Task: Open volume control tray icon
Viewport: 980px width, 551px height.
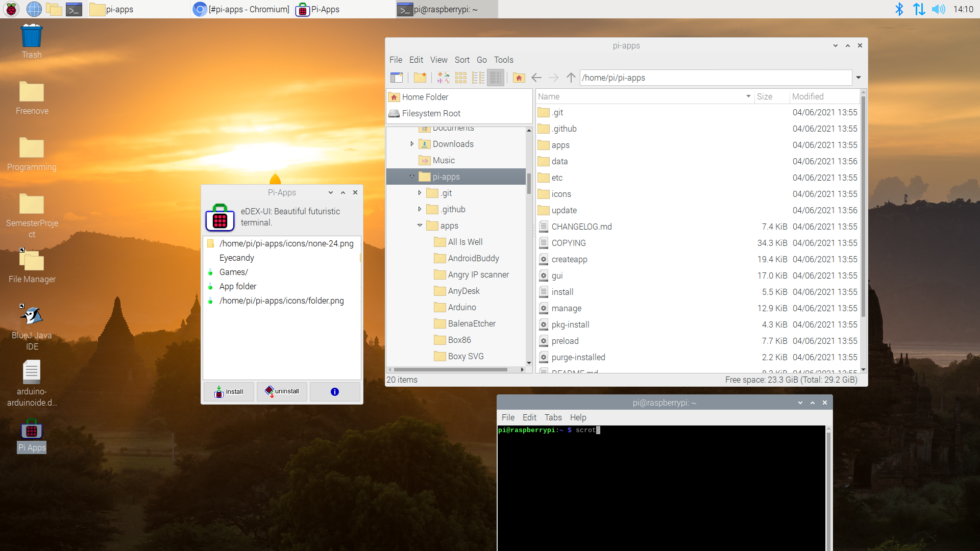Action: tap(938, 9)
